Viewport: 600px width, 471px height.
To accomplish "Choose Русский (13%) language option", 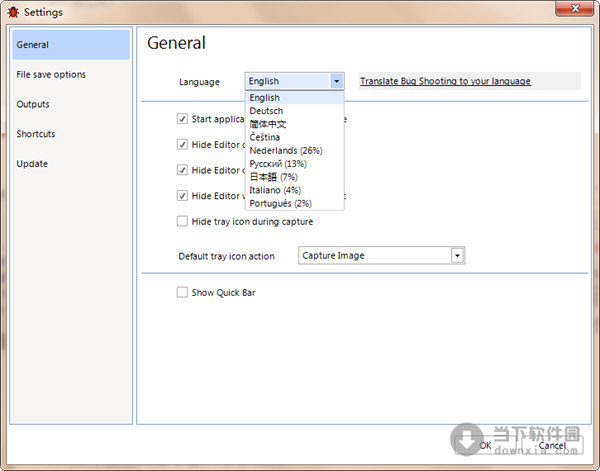I will (x=278, y=164).
